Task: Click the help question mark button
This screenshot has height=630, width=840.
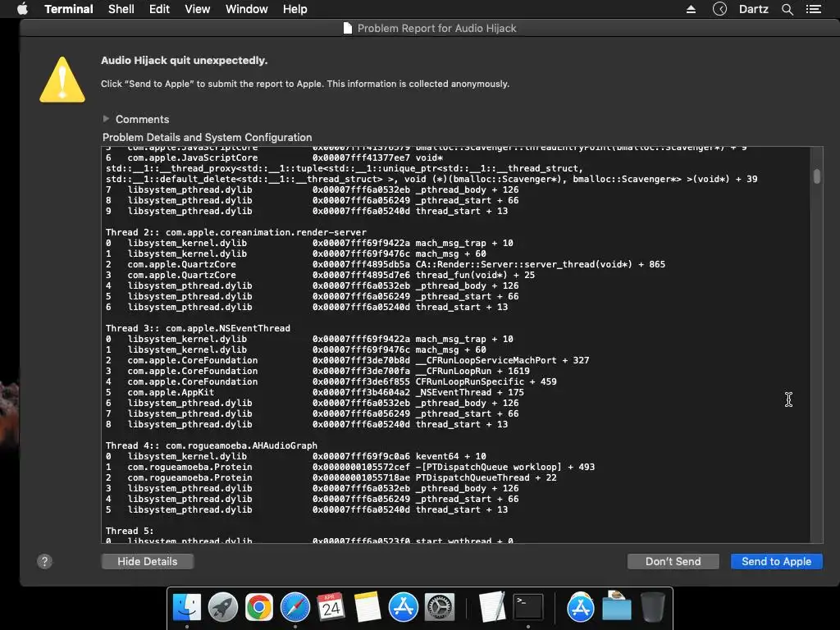Action: coord(44,561)
